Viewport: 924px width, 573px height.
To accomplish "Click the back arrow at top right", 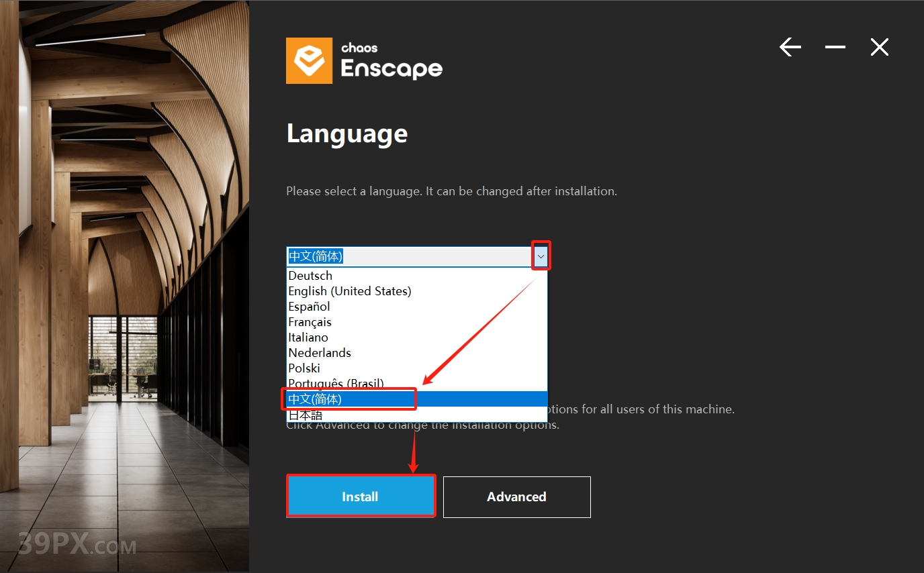I will pos(790,47).
